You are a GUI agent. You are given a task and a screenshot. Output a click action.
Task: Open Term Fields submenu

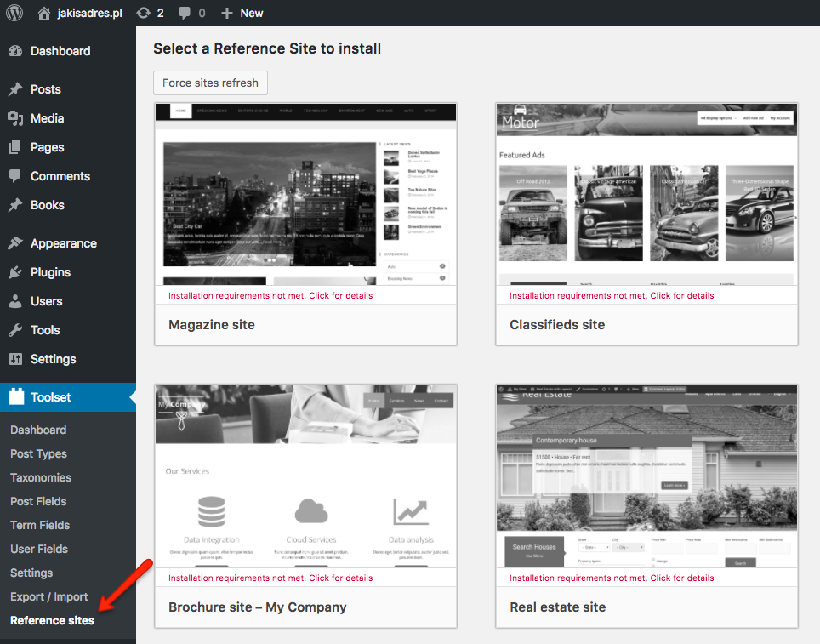click(x=40, y=525)
